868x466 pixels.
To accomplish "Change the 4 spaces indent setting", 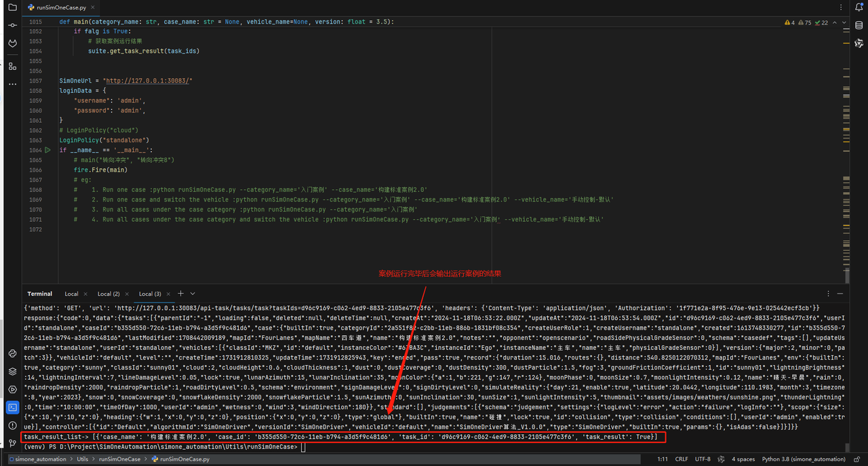I will [743, 459].
